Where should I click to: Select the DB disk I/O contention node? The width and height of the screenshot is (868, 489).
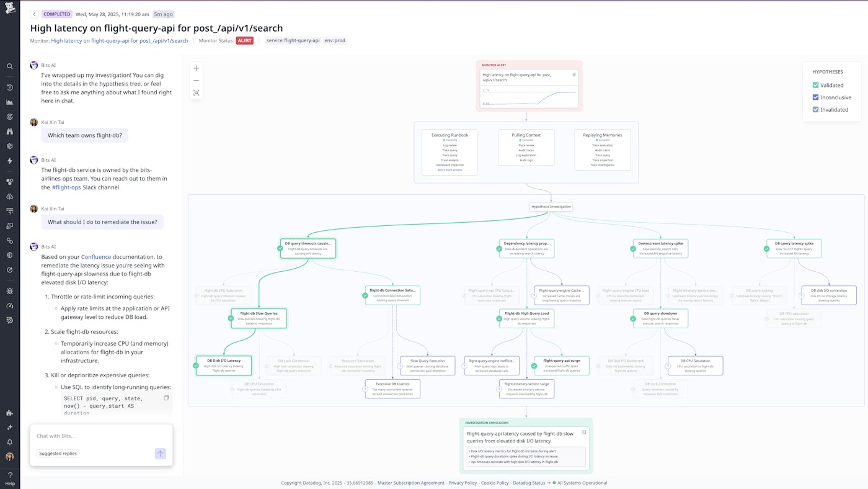pos(829,295)
